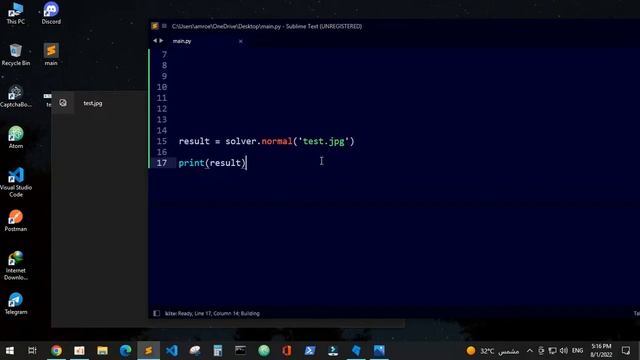Open Task View in the taskbar
Viewport: 640px width, 360px height.
pos(32,351)
